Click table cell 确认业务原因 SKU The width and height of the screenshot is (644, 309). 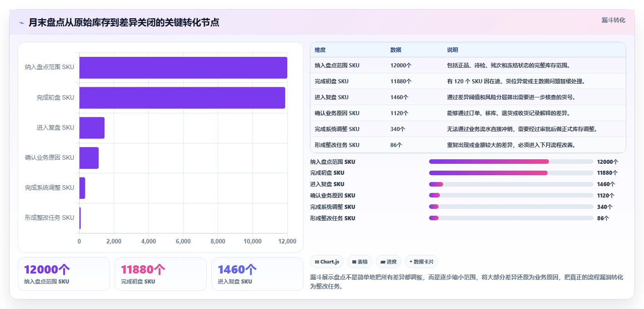tap(337, 113)
